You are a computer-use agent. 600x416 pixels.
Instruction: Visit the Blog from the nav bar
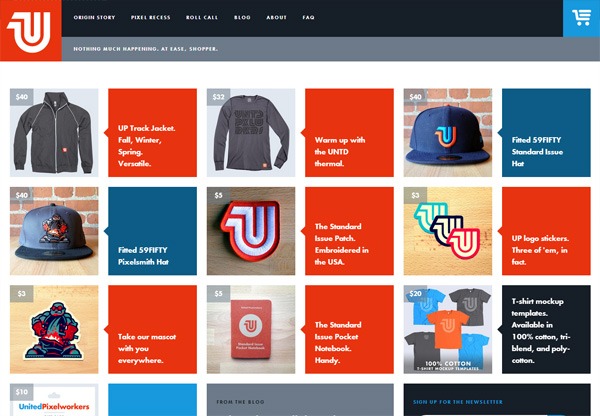(x=242, y=17)
